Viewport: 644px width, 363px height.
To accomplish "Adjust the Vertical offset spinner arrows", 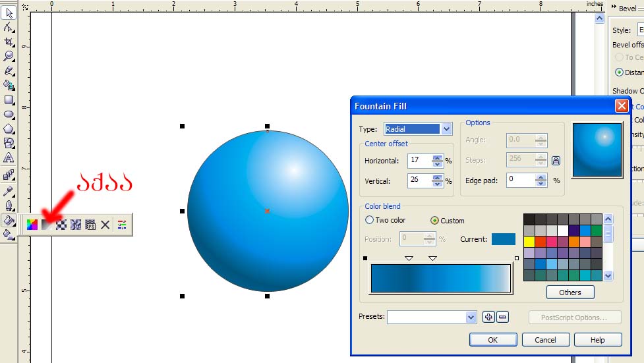I will (x=438, y=181).
